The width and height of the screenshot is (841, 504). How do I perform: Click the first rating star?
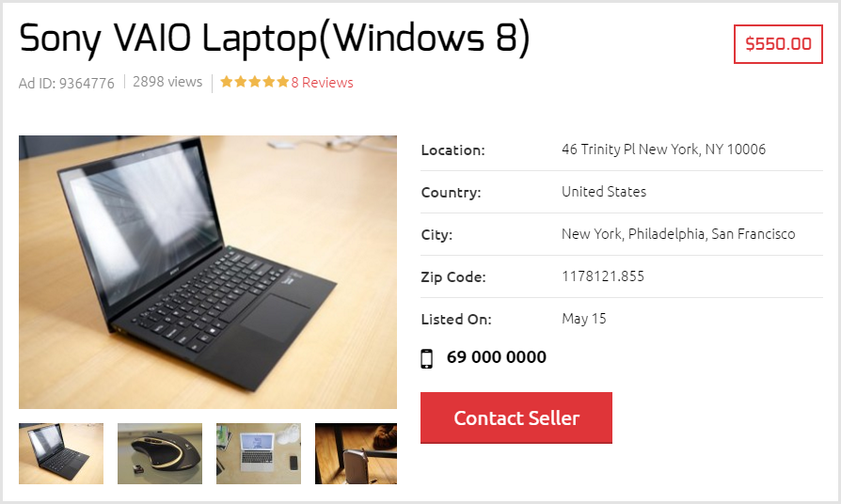pyautogui.click(x=227, y=82)
